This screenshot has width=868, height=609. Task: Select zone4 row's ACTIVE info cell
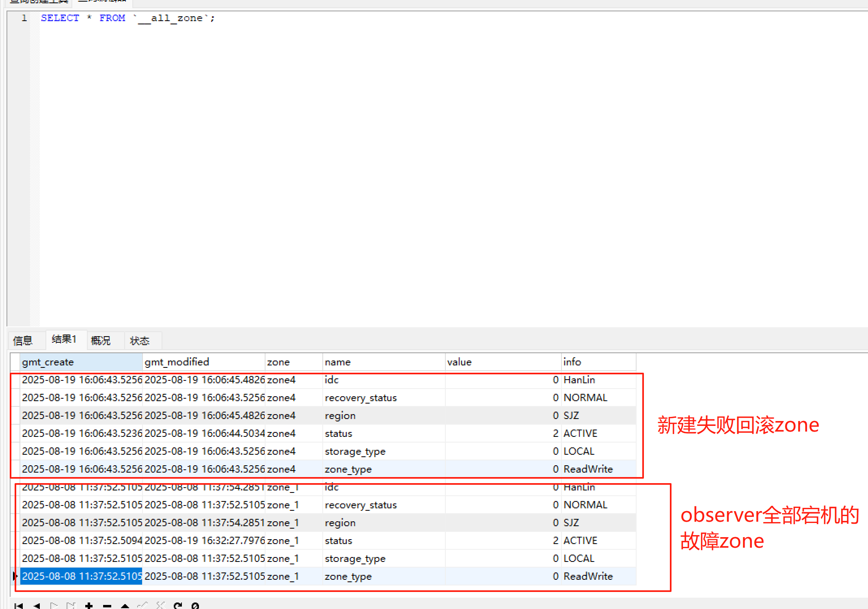(x=599, y=433)
